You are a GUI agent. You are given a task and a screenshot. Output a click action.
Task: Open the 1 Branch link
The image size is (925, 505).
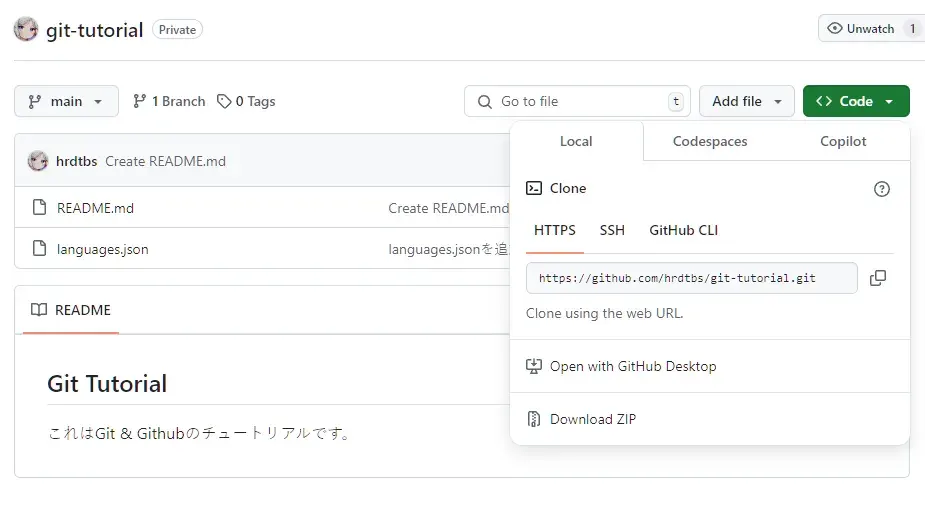click(x=169, y=101)
